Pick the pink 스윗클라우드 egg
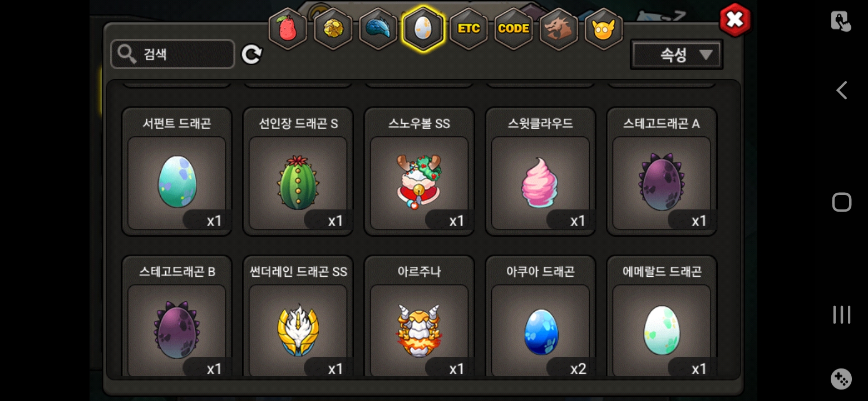The height and width of the screenshot is (401, 868). [541, 172]
